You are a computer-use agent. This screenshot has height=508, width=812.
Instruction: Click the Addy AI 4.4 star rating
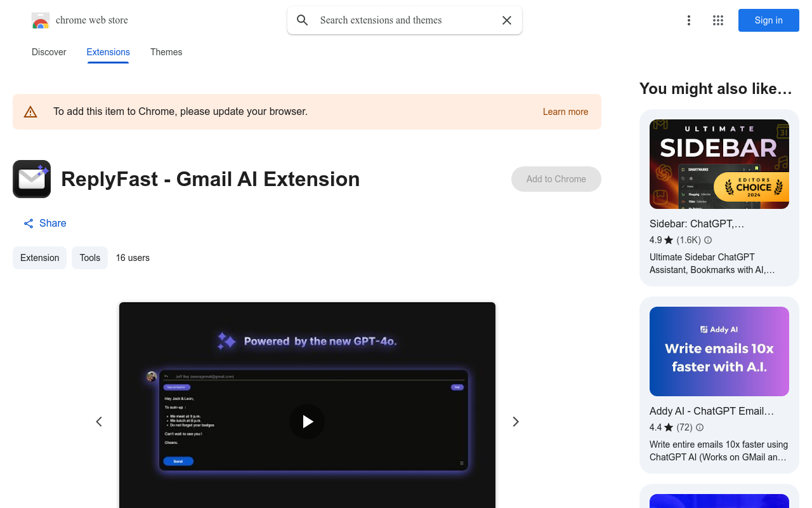coord(661,427)
